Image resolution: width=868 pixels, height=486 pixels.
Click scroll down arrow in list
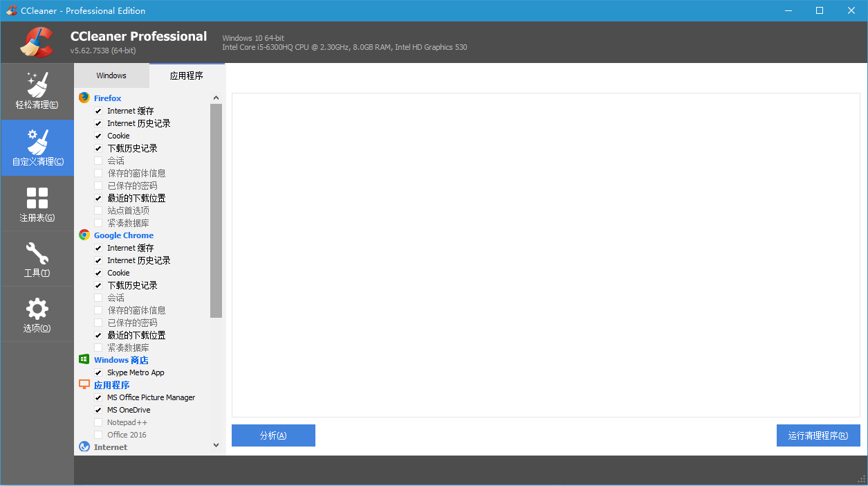tap(216, 445)
